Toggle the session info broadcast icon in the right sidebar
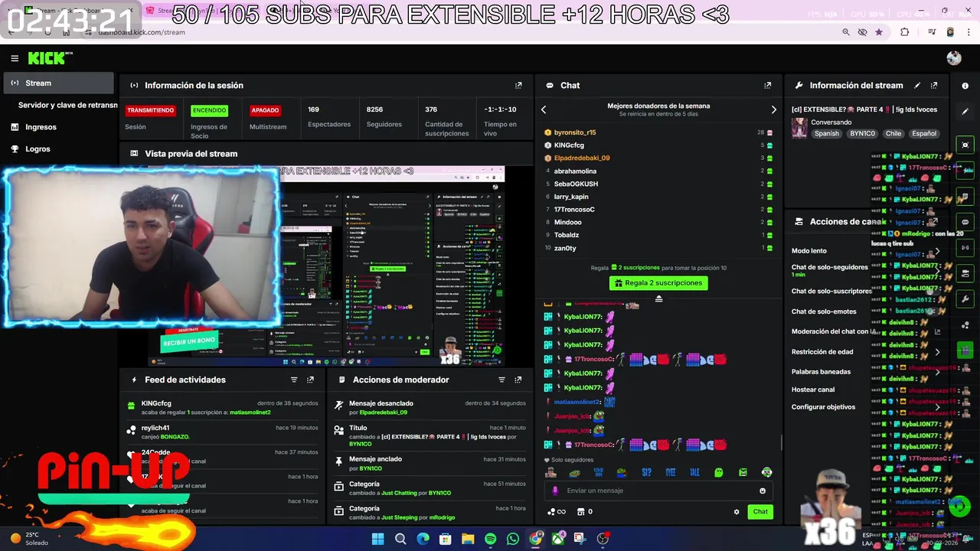980x551 pixels. point(965,248)
